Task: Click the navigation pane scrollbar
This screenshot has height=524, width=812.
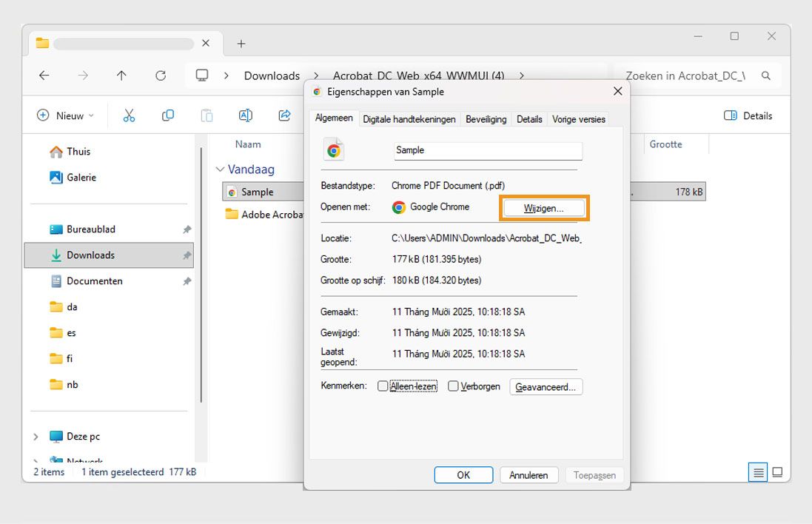Action: [201, 275]
